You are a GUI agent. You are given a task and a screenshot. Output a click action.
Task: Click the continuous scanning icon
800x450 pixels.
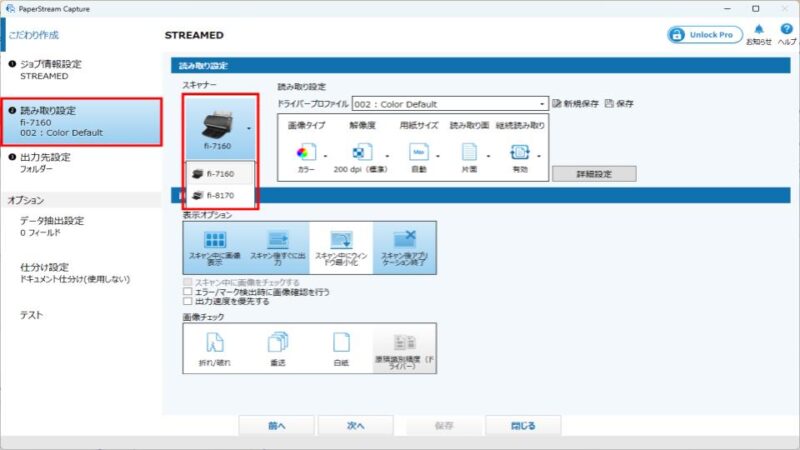[x=519, y=152]
